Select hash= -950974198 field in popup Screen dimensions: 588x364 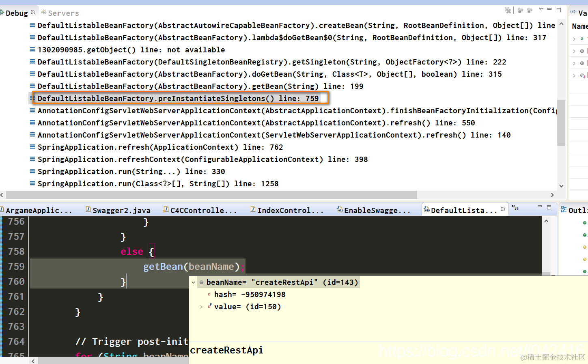click(x=250, y=295)
